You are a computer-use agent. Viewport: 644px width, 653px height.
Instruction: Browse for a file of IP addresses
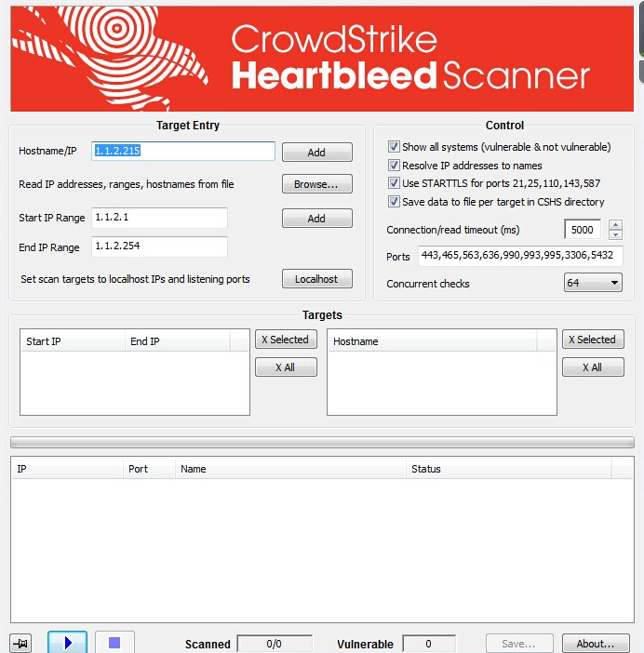point(317,184)
